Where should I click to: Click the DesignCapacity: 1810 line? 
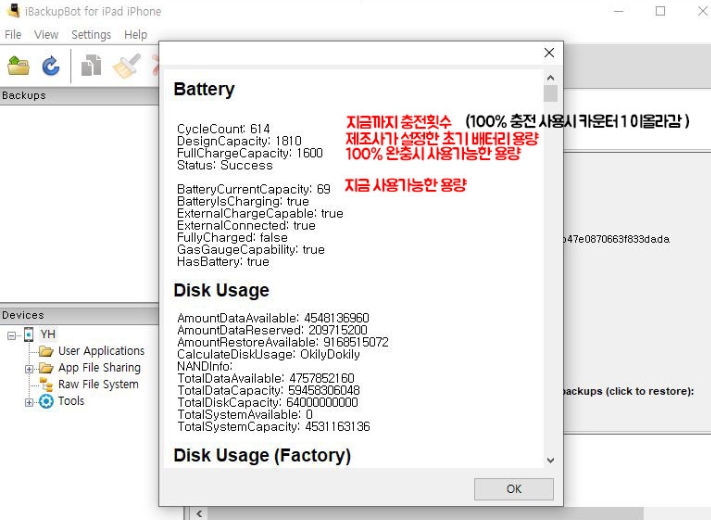tap(239, 141)
